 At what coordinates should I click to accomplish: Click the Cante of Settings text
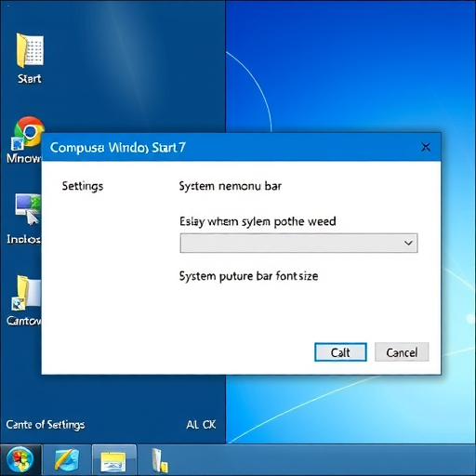click(x=46, y=425)
